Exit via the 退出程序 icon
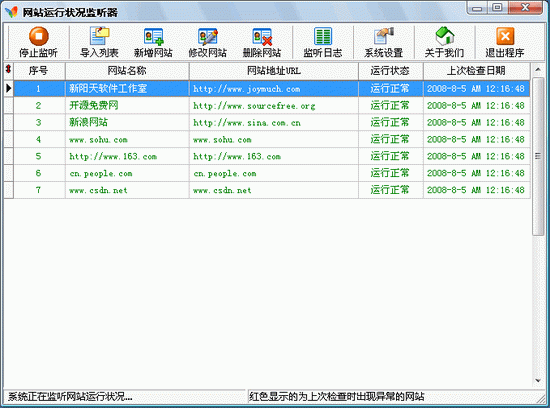The height and width of the screenshot is (408, 550). point(505,42)
